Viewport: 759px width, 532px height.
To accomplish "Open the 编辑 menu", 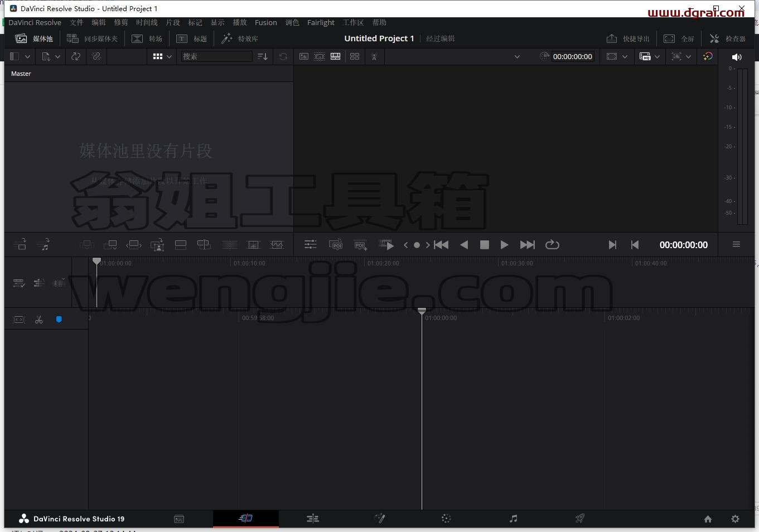I will point(99,22).
